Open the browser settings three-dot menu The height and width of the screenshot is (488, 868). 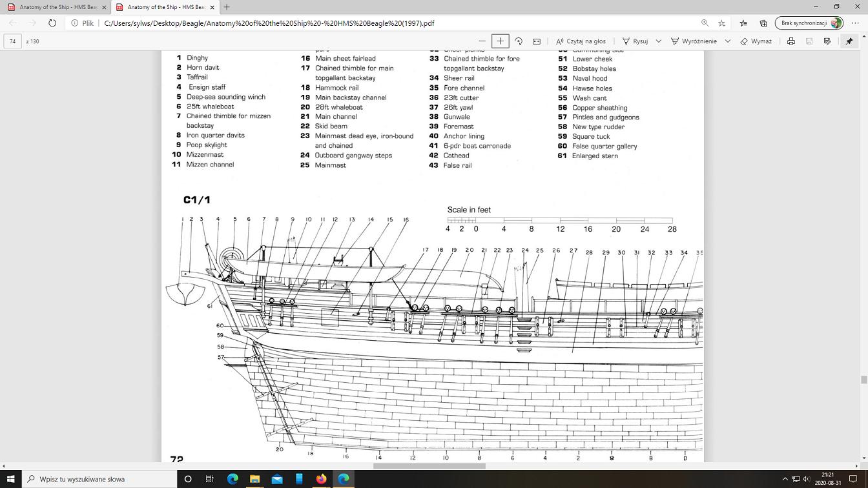856,23
